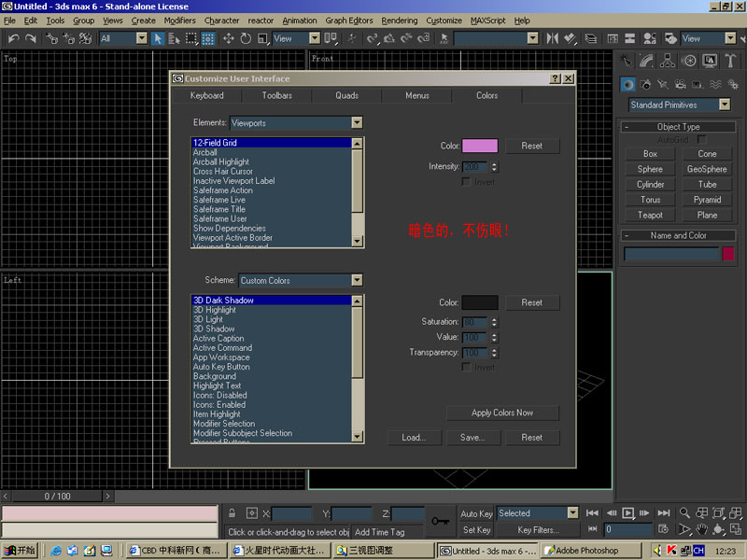
Task: Click the Load... button
Action: (414, 437)
